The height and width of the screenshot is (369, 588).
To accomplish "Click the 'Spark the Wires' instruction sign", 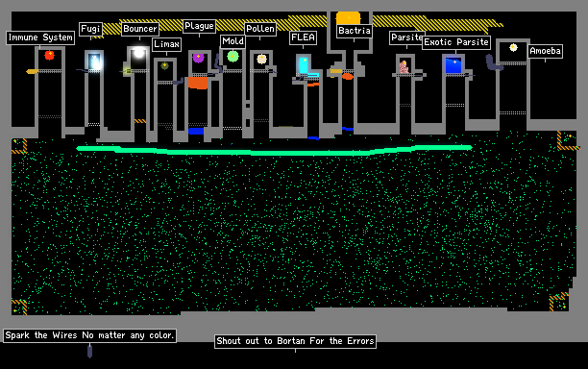I will (x=89, y=335).
